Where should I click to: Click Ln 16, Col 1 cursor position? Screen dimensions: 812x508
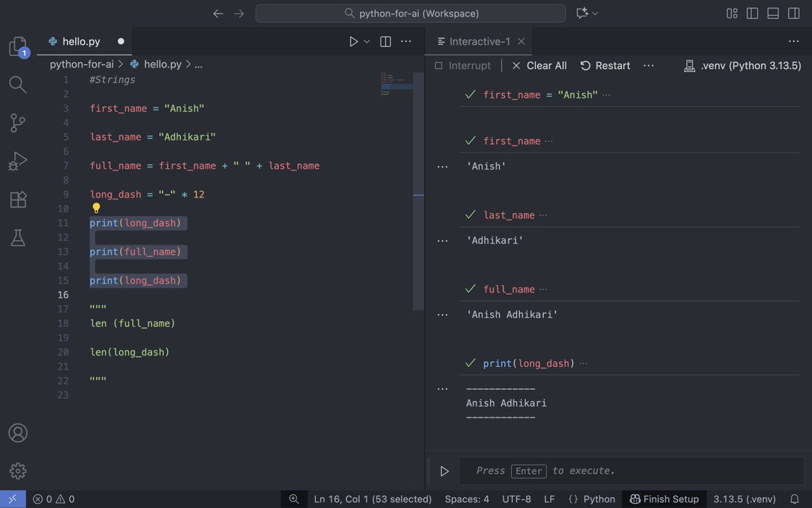pos(373,499)
